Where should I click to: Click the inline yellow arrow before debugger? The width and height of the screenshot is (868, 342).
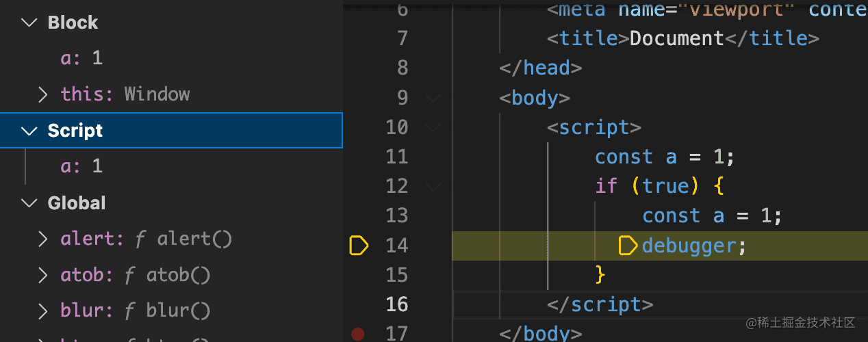pos(628,245)
